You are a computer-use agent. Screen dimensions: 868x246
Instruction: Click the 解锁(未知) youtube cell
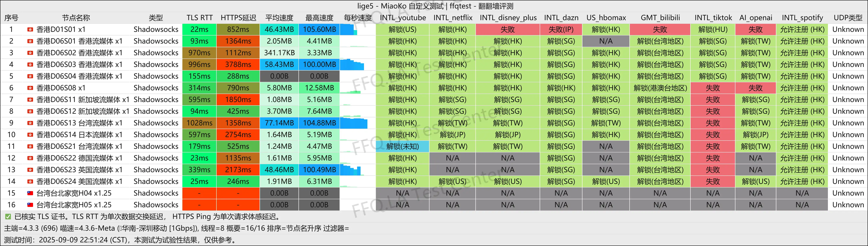click(x=403, y=147)
